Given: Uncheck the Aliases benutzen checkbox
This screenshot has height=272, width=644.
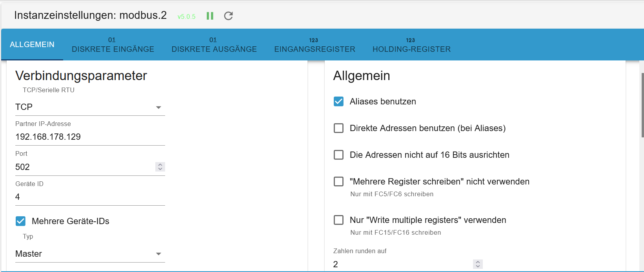Looking at the screenshot, I should click(x=338, y=101).
